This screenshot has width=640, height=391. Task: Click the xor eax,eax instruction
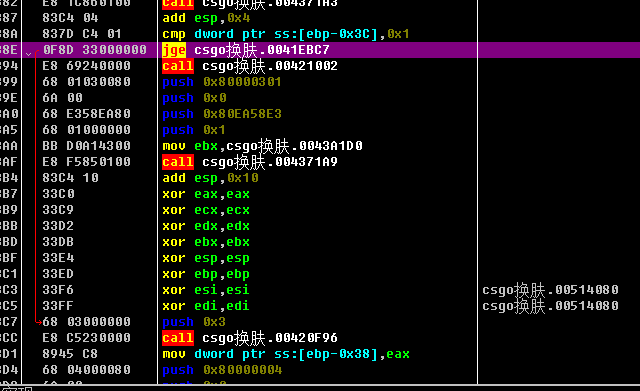(206, 194)
